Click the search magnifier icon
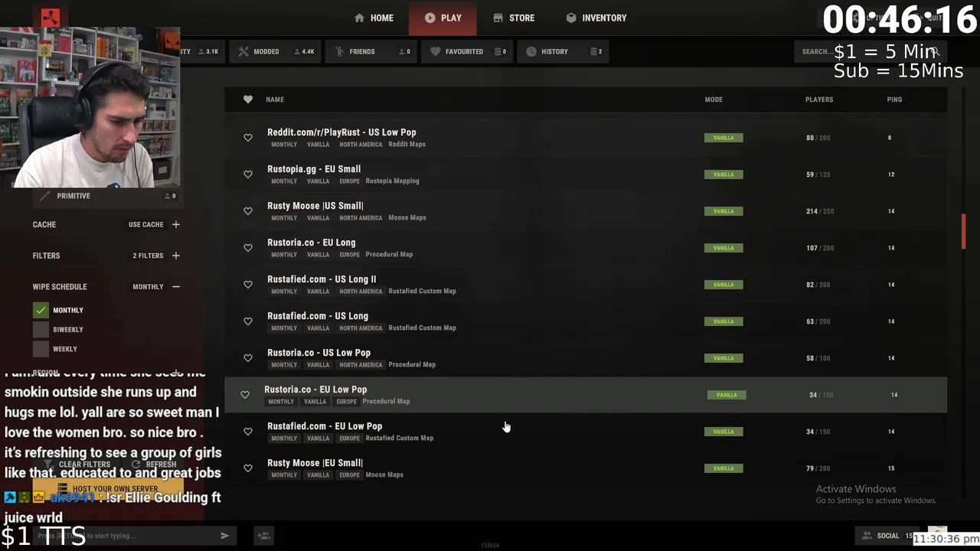This screenshot has width=980, height=551. (933, 51)
